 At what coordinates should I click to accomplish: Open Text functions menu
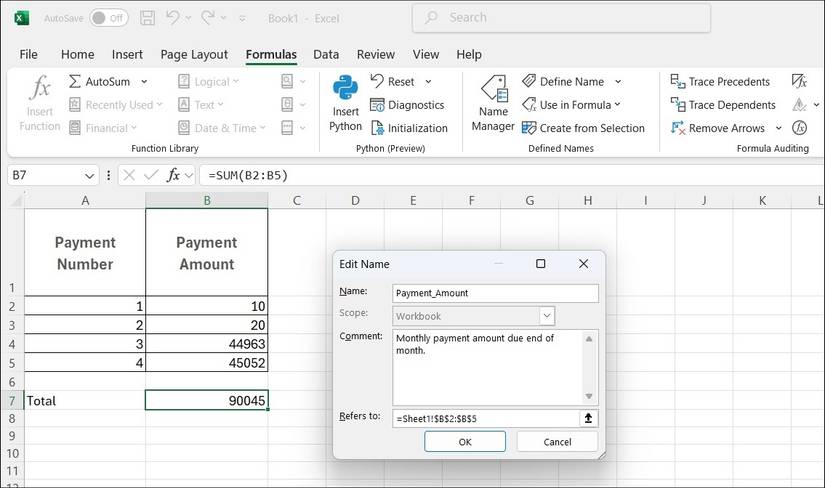pyautogui.click(x=200, y=105)
